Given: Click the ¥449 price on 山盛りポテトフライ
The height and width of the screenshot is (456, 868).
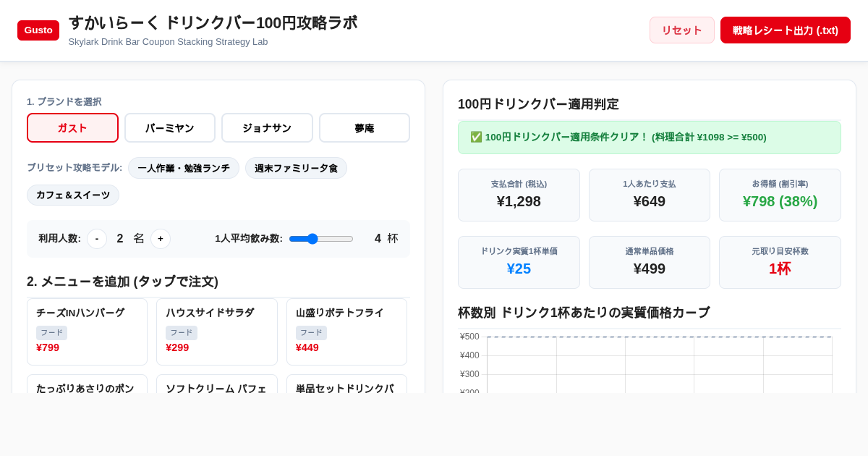Looking at the screenshot, I should (x=307, y=347).
